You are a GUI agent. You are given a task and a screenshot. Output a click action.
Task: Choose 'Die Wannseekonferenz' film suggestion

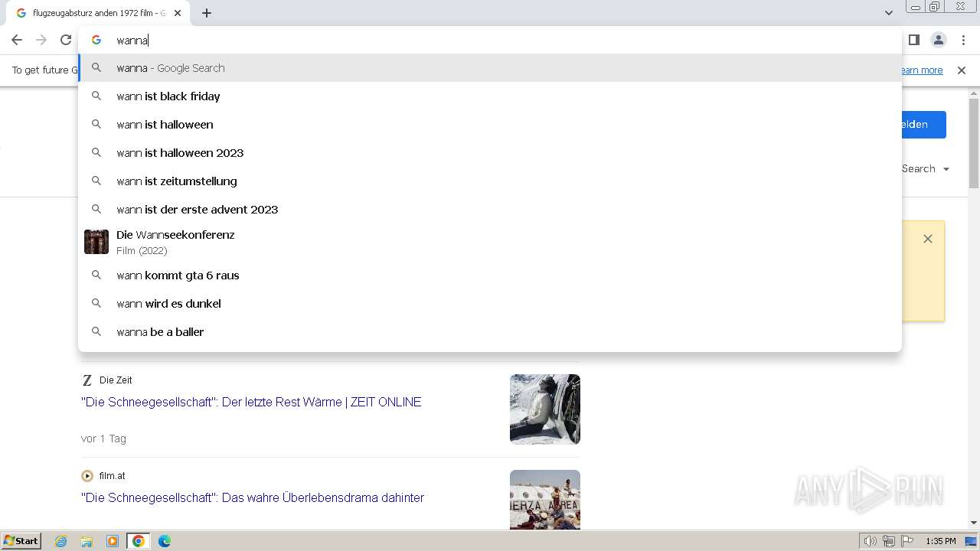click(490, 242)
